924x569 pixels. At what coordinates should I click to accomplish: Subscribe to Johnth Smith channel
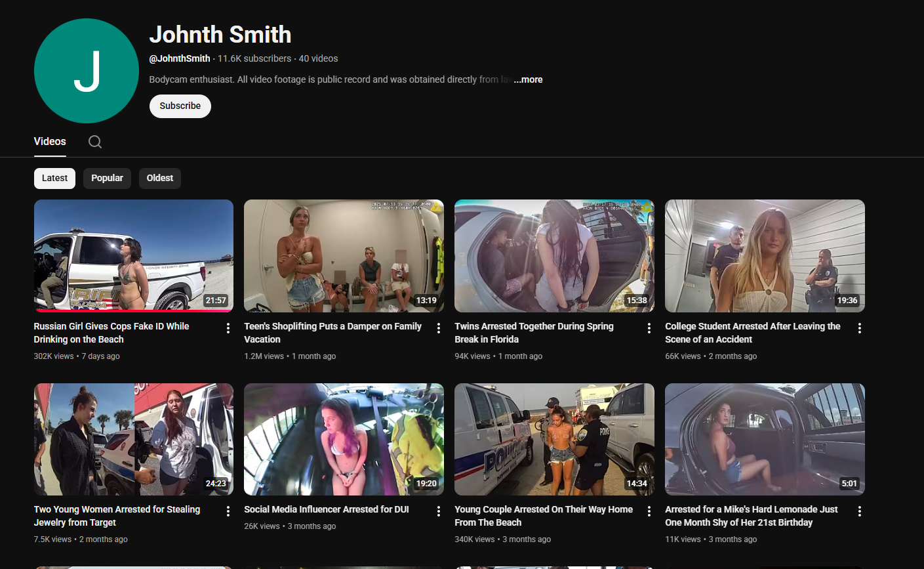point(180,106)
